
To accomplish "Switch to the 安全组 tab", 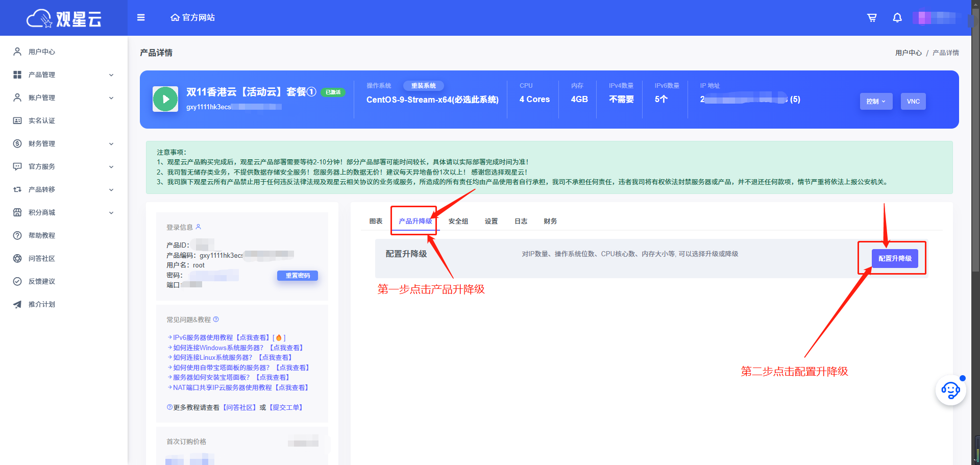I will click(x=458, y=221).
